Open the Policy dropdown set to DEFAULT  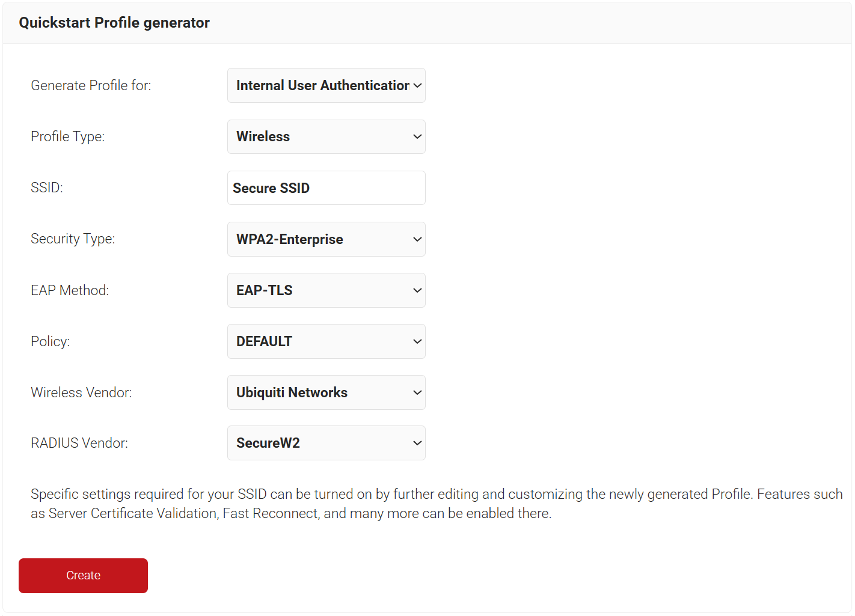[x=326, y=341]
